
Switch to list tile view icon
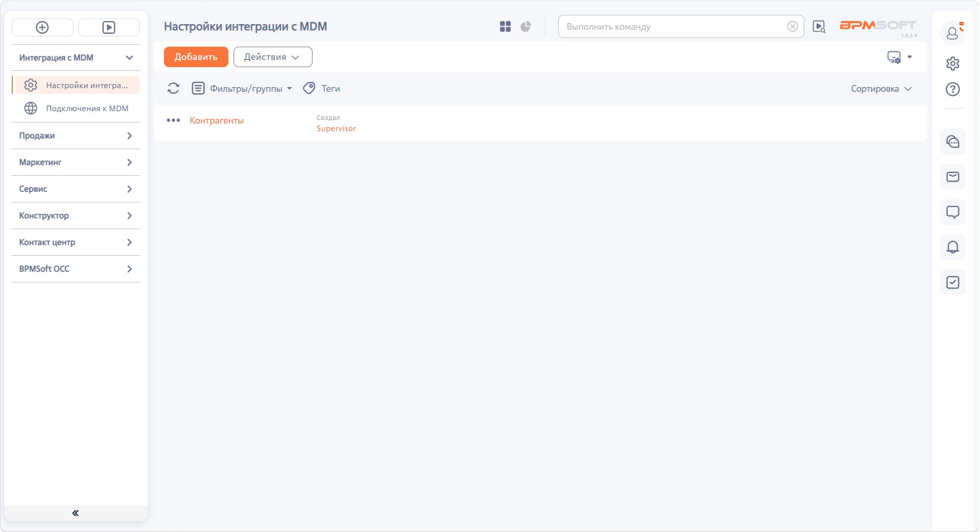tap(505, 27)
